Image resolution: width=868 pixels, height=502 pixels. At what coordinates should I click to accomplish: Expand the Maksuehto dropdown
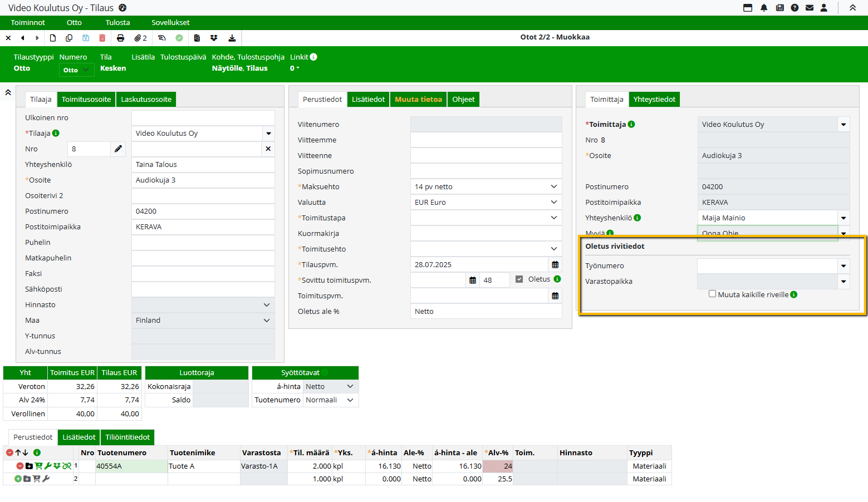[x=553, y=187]
